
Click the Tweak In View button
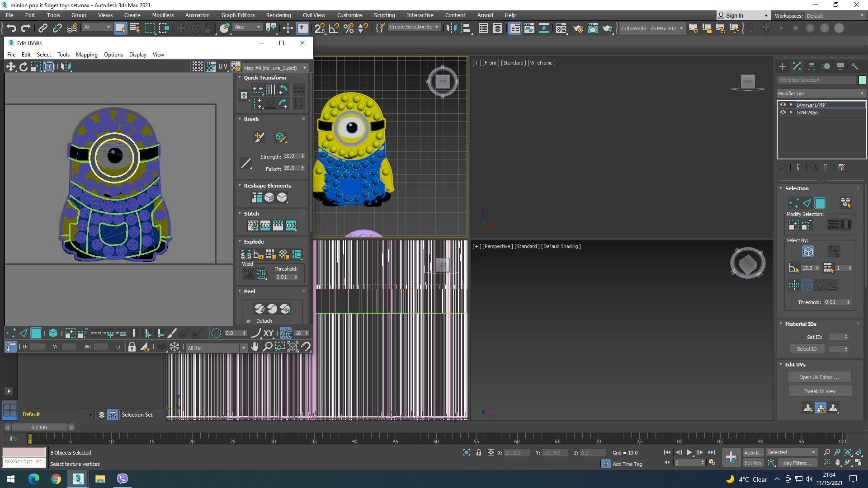(x=819, y=391)
